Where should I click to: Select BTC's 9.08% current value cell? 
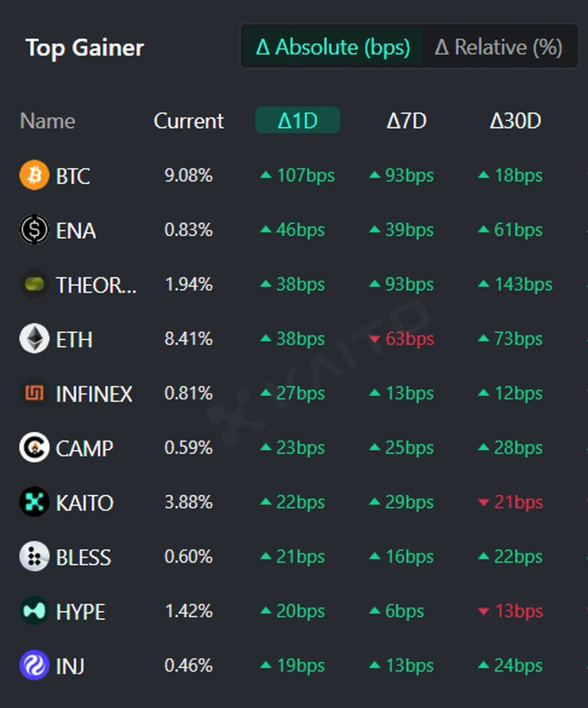pos(188,176)
